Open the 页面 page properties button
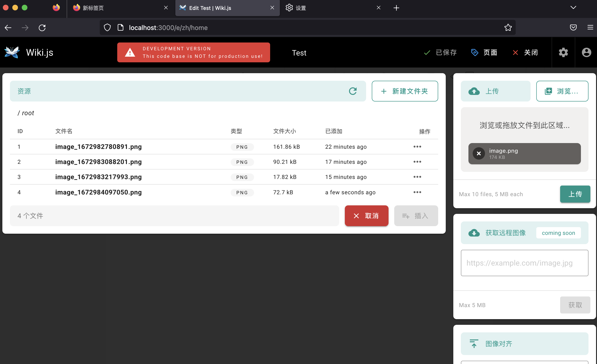 click(484, 52)
